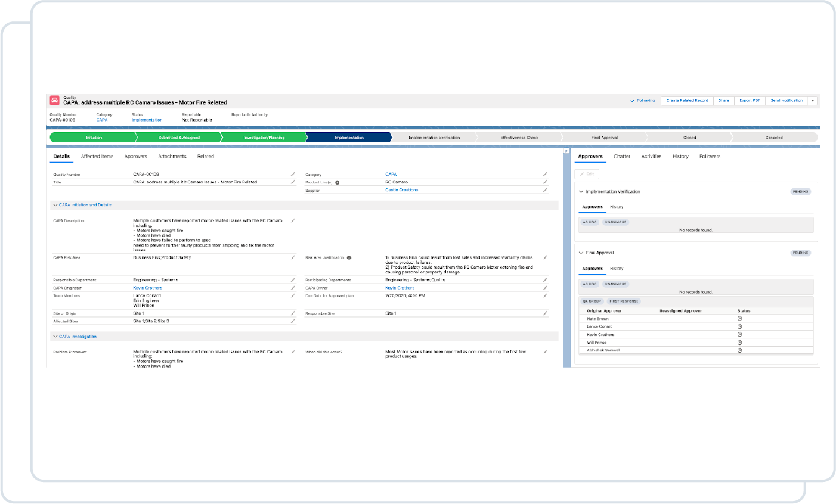836x504 pixels.
Task: Collapse the Implementation Verification approval section
Action: [x=581, y=192]
